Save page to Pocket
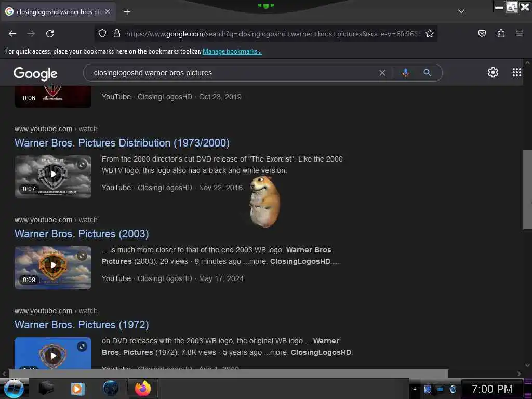 [482, 34]
